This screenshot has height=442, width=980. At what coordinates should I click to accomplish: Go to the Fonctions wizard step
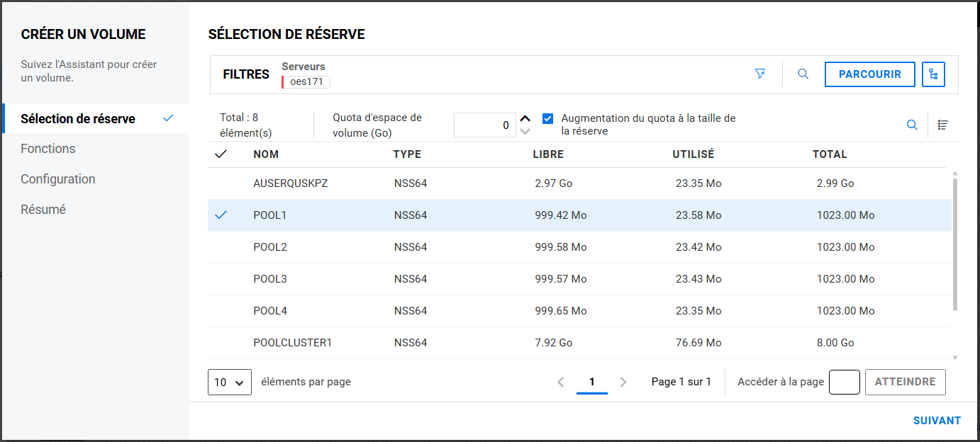click(48, 149)
